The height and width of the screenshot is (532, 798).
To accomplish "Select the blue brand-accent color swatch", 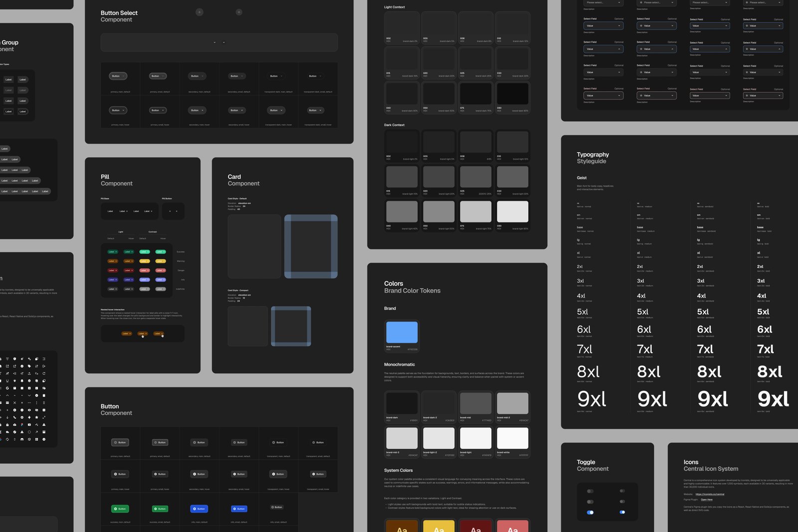I will [402, 333].
